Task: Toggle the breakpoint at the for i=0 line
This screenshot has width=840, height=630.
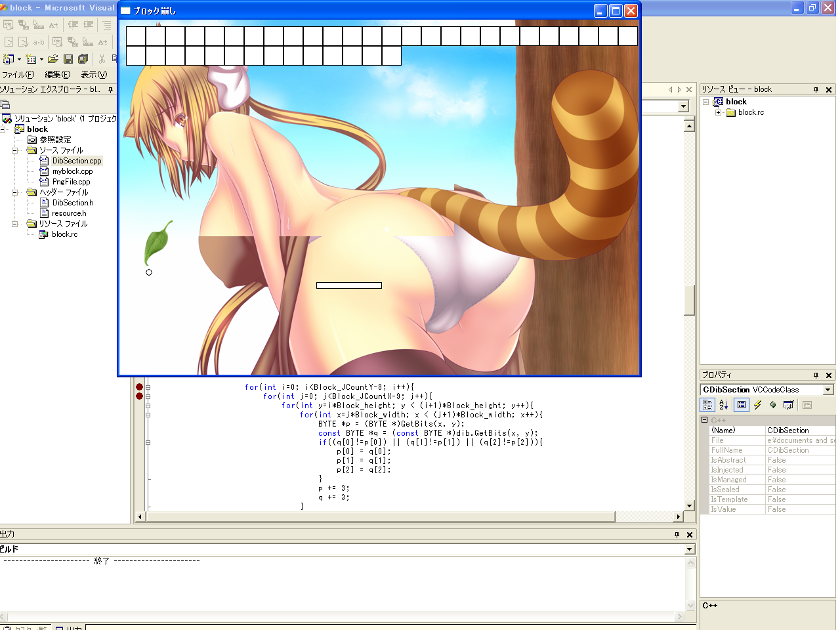Action: click(139, 387)
